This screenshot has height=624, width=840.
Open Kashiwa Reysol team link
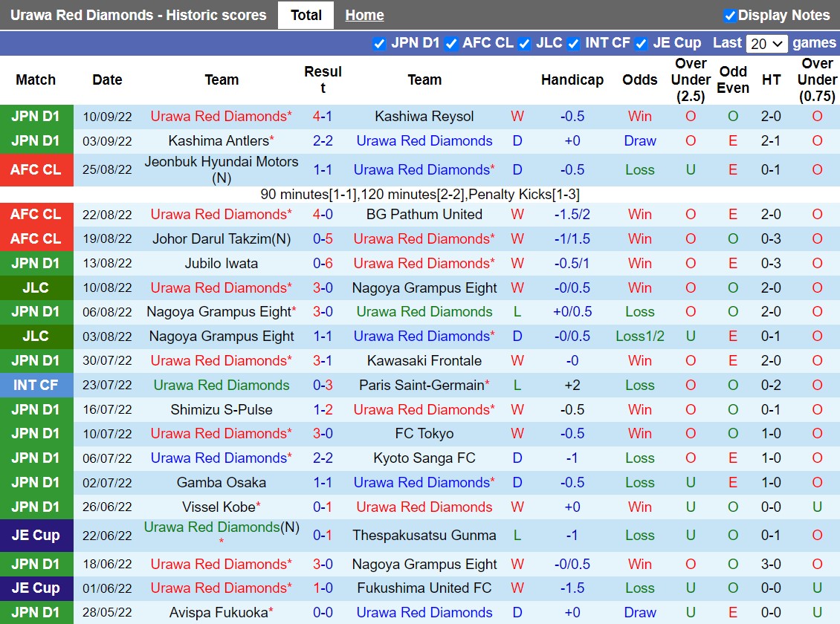click(424, 116)
